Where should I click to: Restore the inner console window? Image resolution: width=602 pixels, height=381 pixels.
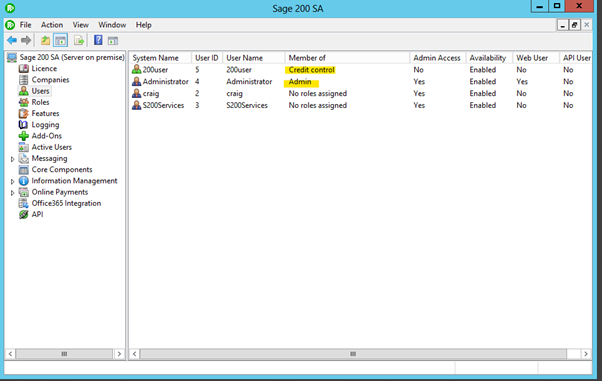[x=574, y=25]
